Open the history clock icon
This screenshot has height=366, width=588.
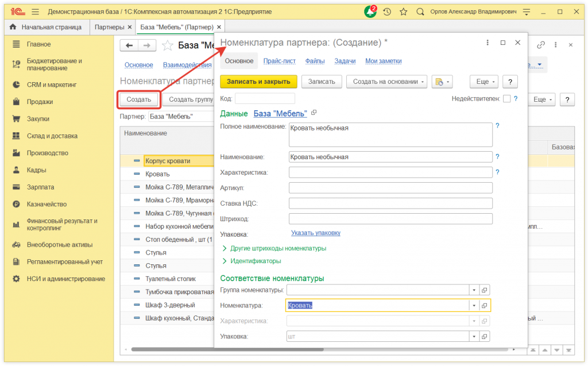[388, 11]
